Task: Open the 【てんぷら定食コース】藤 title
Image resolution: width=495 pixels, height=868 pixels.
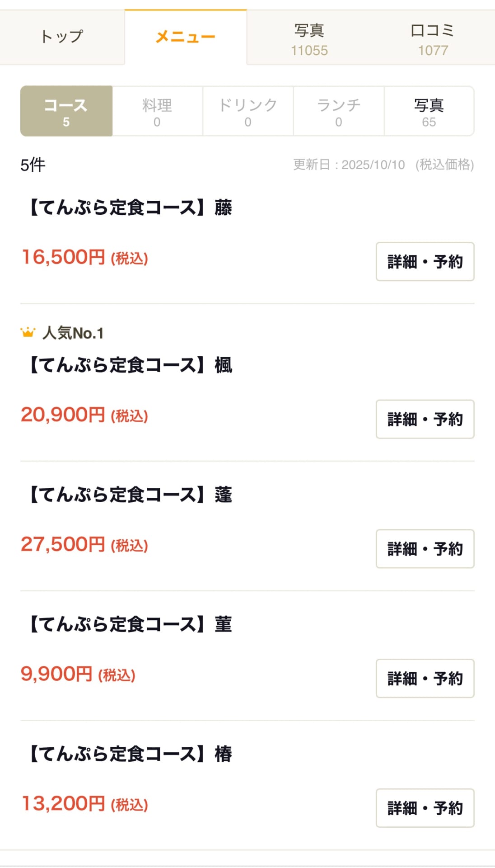Action: point(130,208)
